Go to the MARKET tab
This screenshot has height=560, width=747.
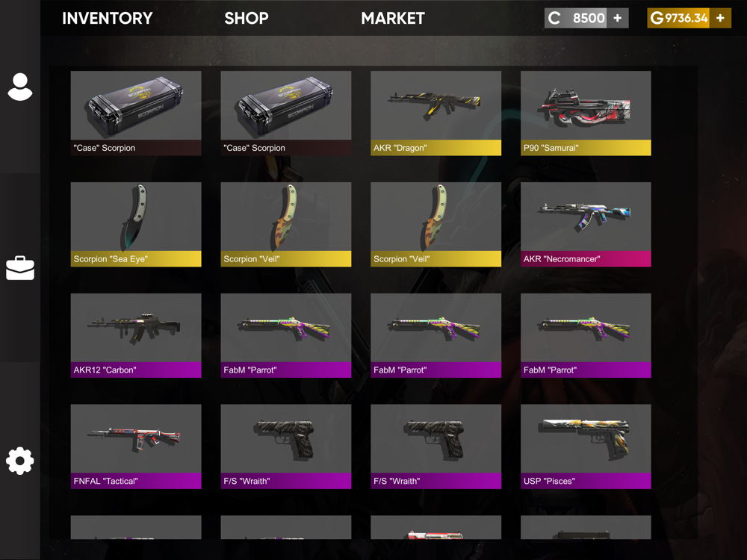[x=393, y=18]
